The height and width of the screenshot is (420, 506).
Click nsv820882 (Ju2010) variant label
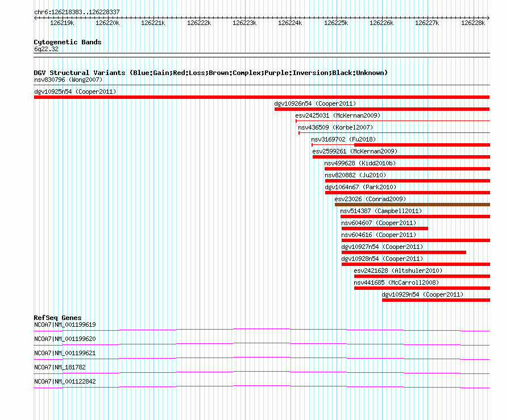pyautogui.click(x=355, y=175)
